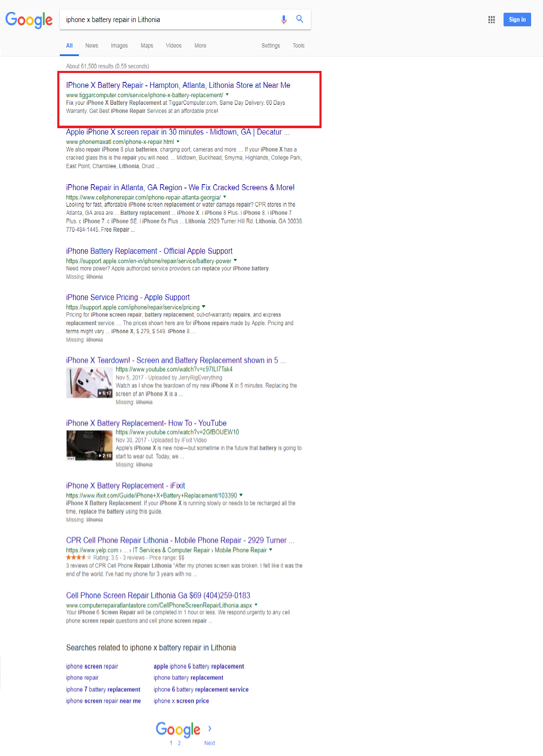Viewport: 543px width, 756px height.
Task: Open the Google apps grid
Action: point(492,20)
